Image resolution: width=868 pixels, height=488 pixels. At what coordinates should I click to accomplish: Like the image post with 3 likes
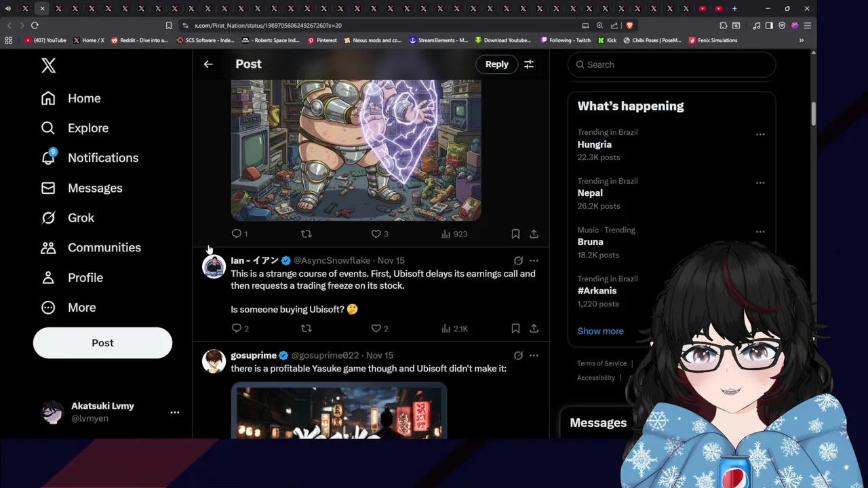coord(380,234)
